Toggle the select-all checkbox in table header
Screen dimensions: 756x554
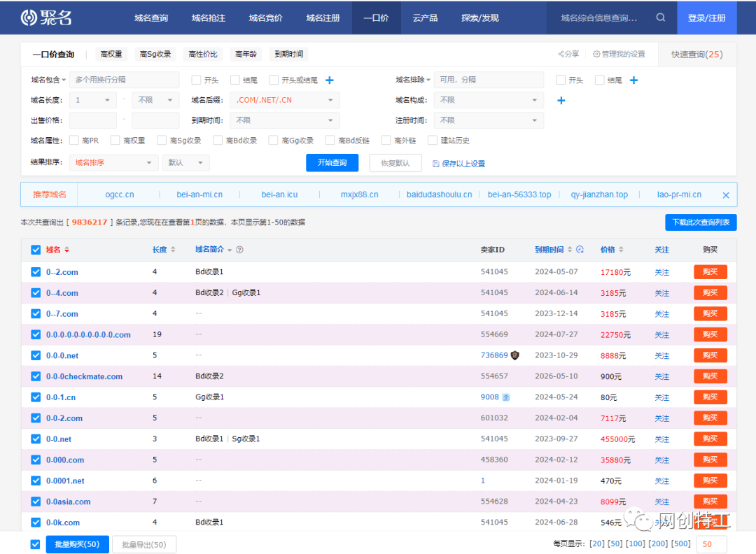click(x=35, y=249)
